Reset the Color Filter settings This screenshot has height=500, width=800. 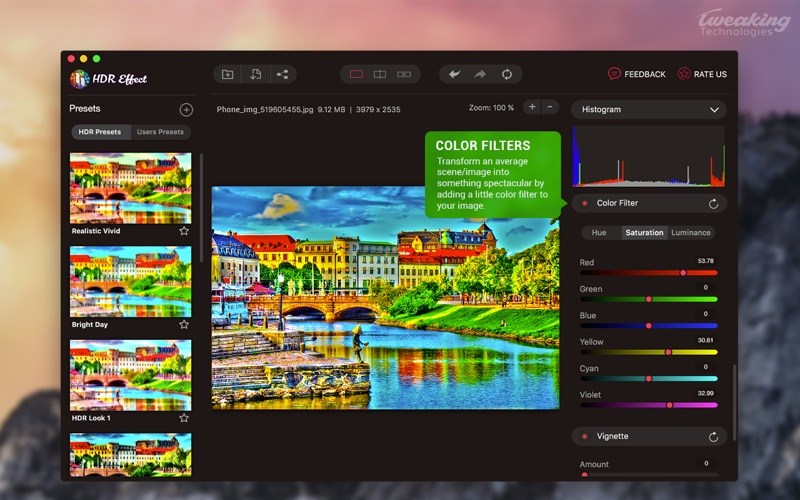tap(713, 203)
